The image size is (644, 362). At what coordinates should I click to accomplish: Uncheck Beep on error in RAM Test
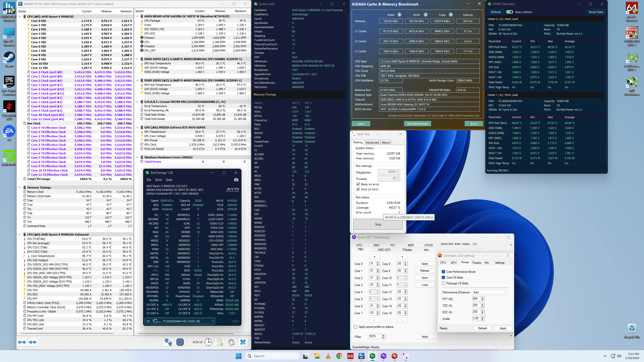[358, 184]
